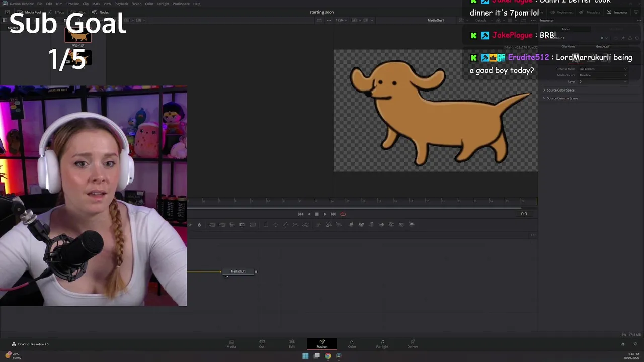644x362 pixels.
Task: Add a Transform node from toolbar
Action: pos(252,224)
